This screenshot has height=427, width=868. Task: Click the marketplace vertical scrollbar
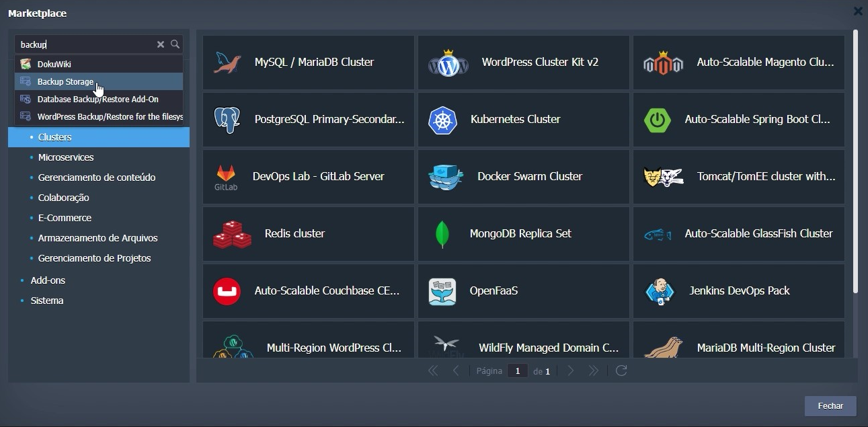click(x=855, y=161)
